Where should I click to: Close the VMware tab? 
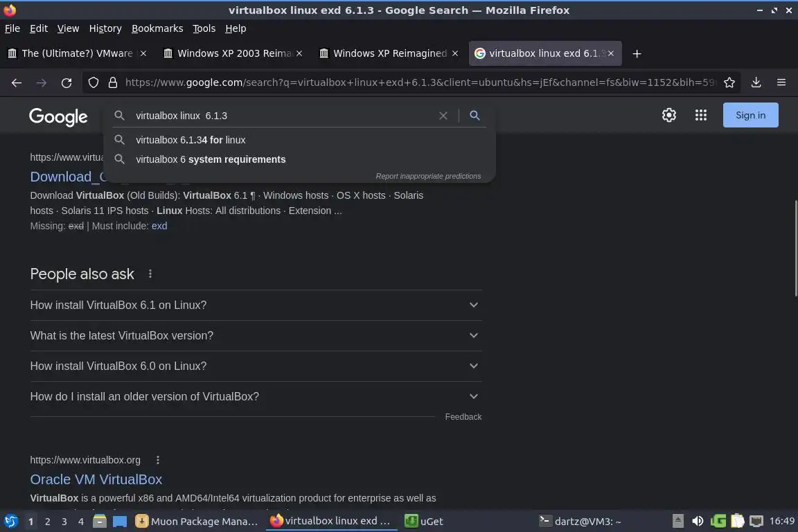coord(143,53)
